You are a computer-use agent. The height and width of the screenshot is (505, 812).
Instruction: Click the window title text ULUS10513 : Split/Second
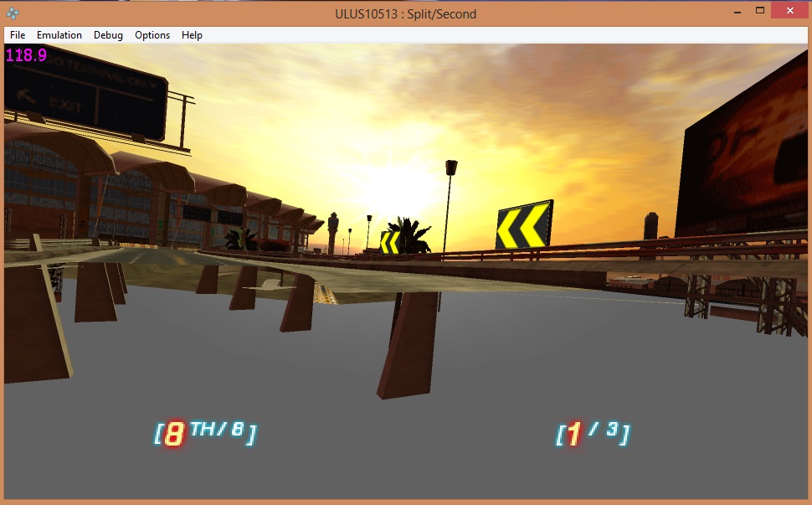pos(406,13)
